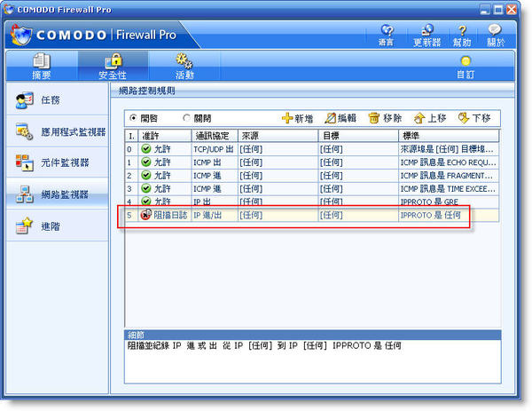Open the 網路監視器 network monitor
The image size is (532, 411).
tap(58, 194)
